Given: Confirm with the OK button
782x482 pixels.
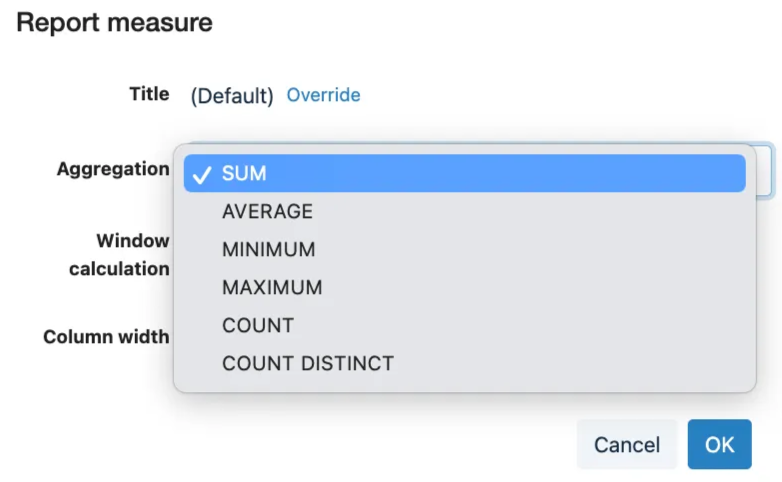Looking at the screenshot, I should pyautogui.click(x=719, y=445).
